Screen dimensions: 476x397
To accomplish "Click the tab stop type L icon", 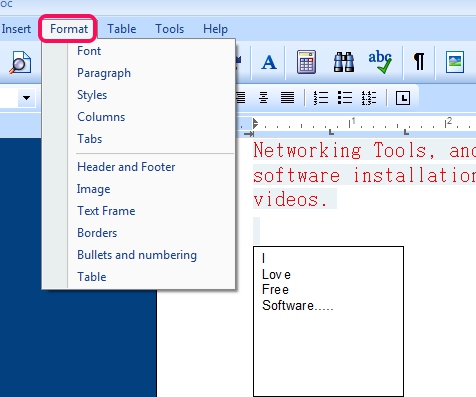I will point(403,98).
